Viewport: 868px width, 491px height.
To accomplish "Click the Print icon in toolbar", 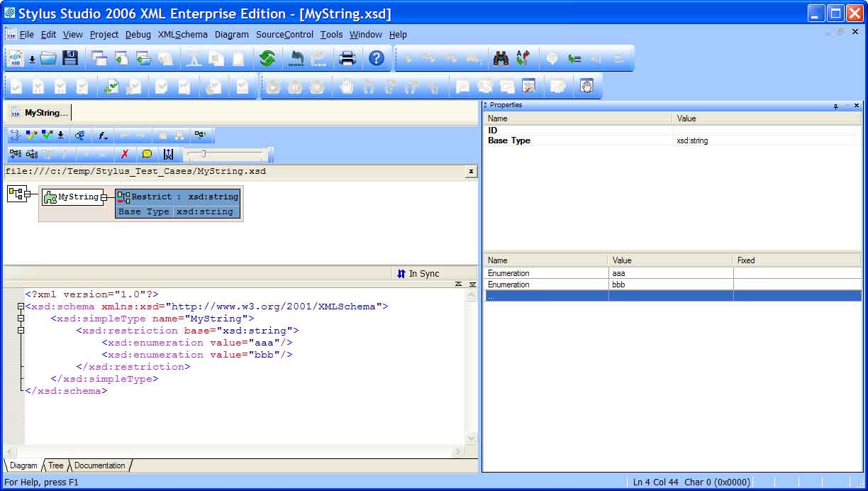I will click(347, 58).
